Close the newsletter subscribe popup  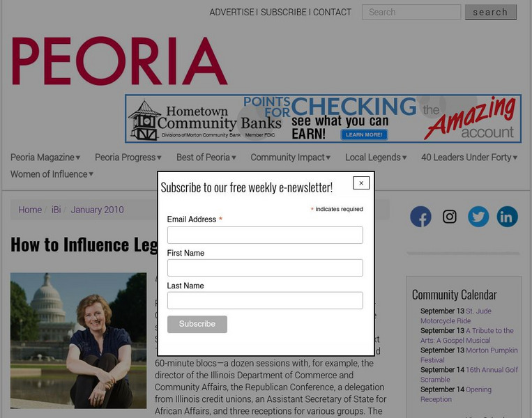point(361,183)
